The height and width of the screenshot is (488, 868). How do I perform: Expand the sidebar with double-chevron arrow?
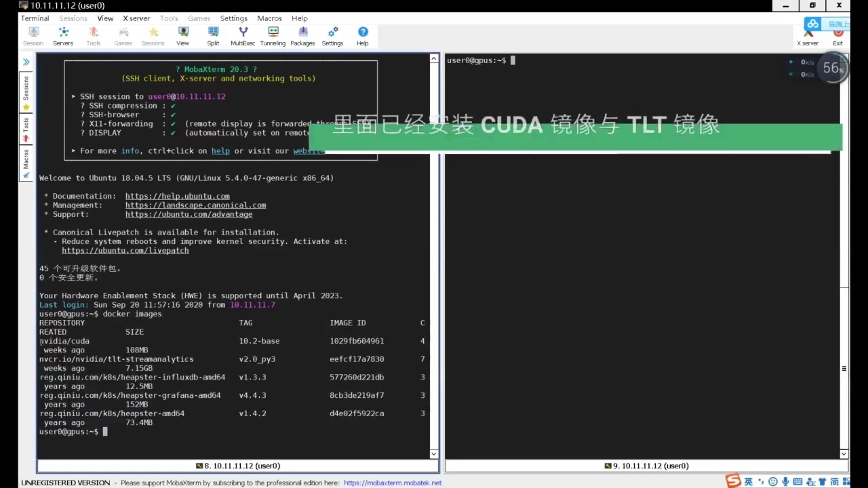26,62
